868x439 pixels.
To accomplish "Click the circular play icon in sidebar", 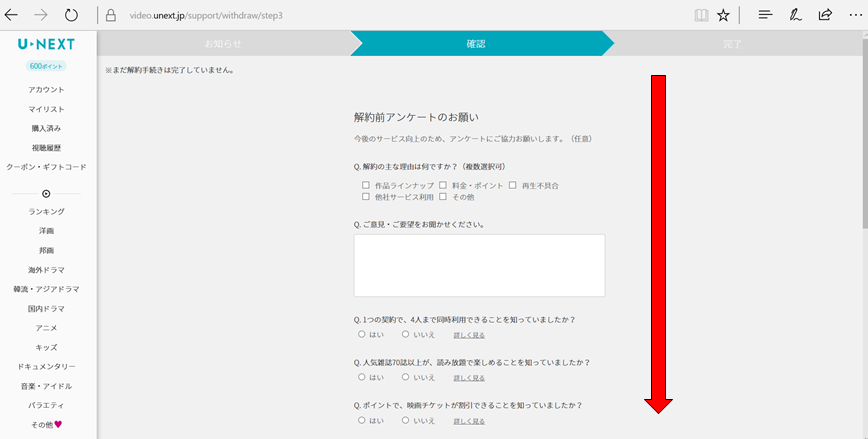I will (46, 194).
